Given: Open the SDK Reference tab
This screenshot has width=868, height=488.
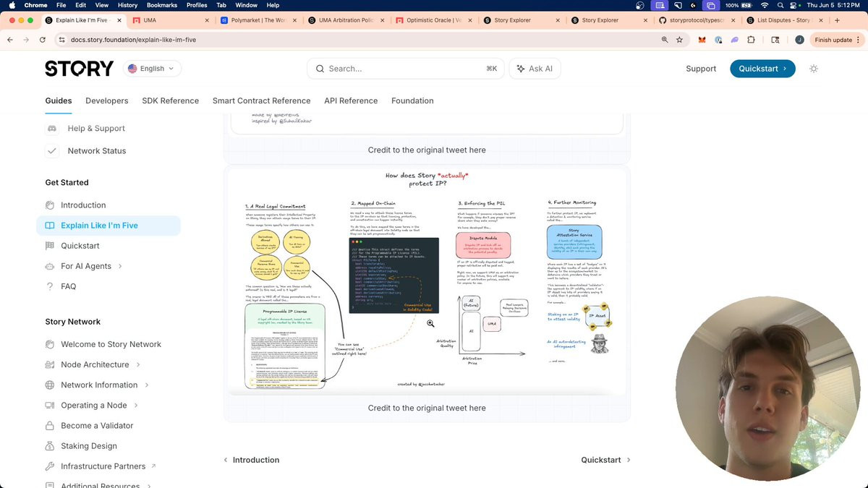Looking at the screenshot, I should (x=171, y=100).
